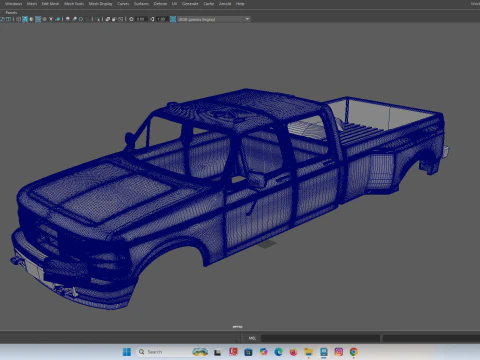The height and width of the screenshot is (360, 480).
Task: Open the Surfaces menu
Action: 141,4
